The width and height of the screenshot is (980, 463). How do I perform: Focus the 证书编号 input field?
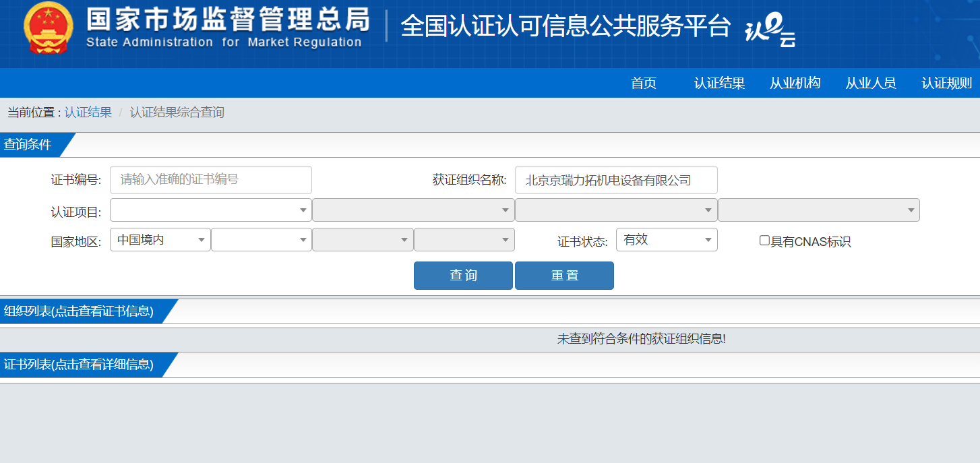click(x=211, y=180)
